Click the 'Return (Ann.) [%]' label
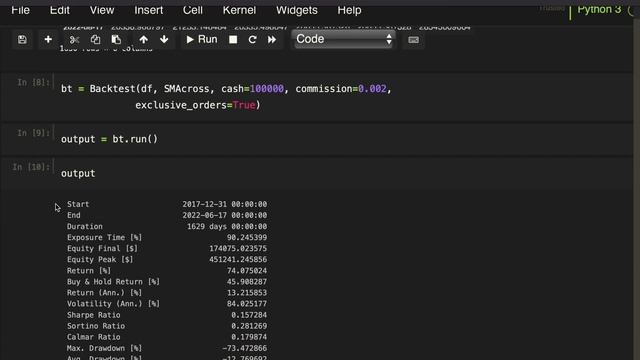 coord(104,293)
